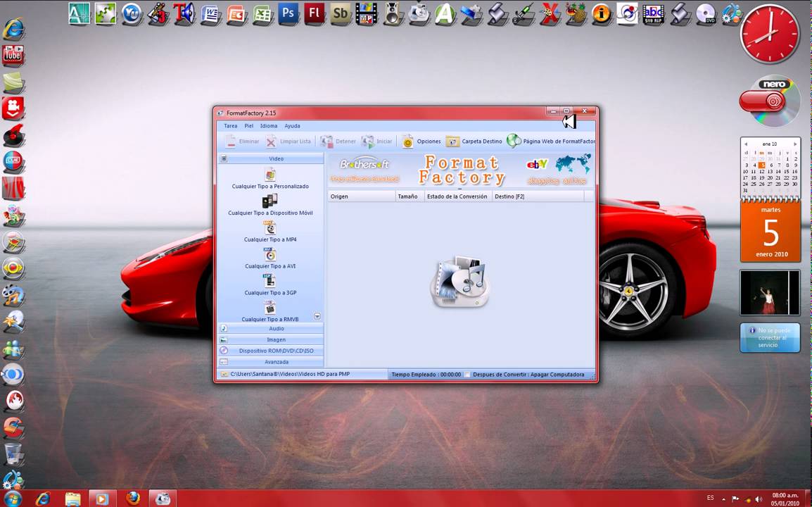The image size is (812, 507).
Task: Open Windows Explorer folder in taskbar
Action: [72, 499]
